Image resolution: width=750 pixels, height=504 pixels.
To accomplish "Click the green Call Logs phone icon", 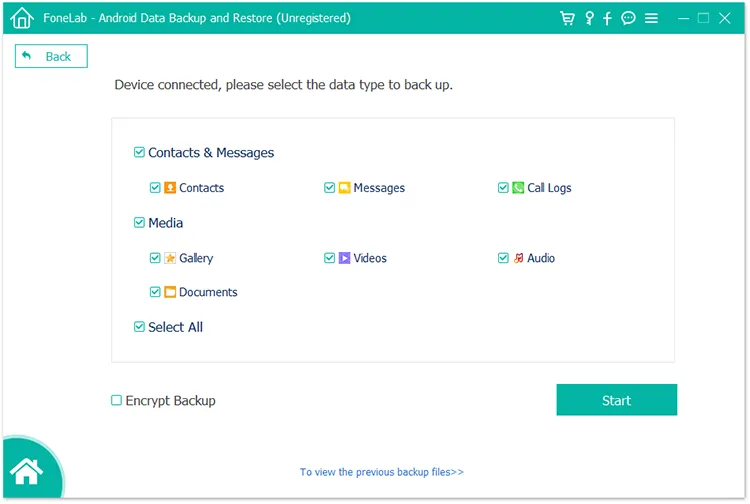I will [518, 187].
